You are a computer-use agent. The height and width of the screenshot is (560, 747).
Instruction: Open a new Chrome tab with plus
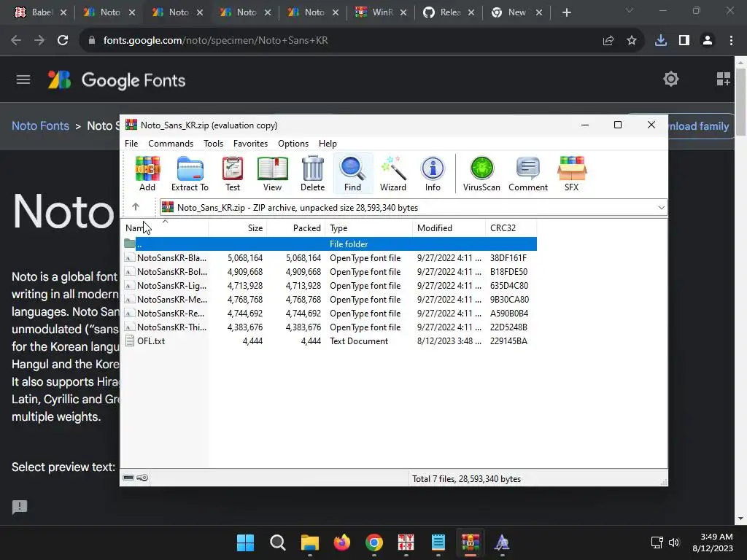click(566, 12)
